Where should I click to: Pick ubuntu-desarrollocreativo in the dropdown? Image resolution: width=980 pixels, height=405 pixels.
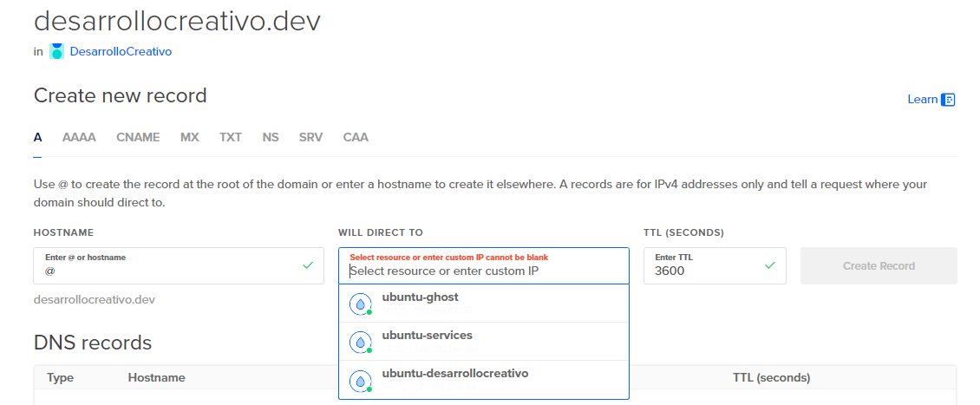click(484, 380)
